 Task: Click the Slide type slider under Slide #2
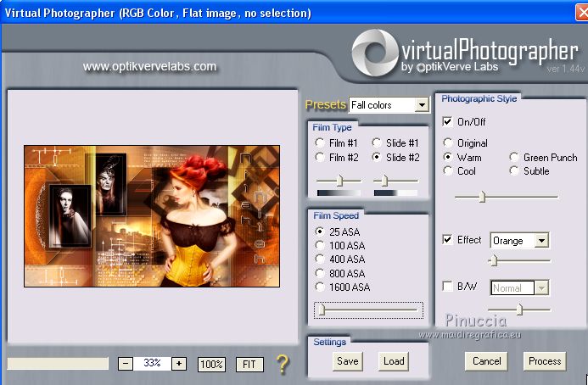tap(396, 181)
